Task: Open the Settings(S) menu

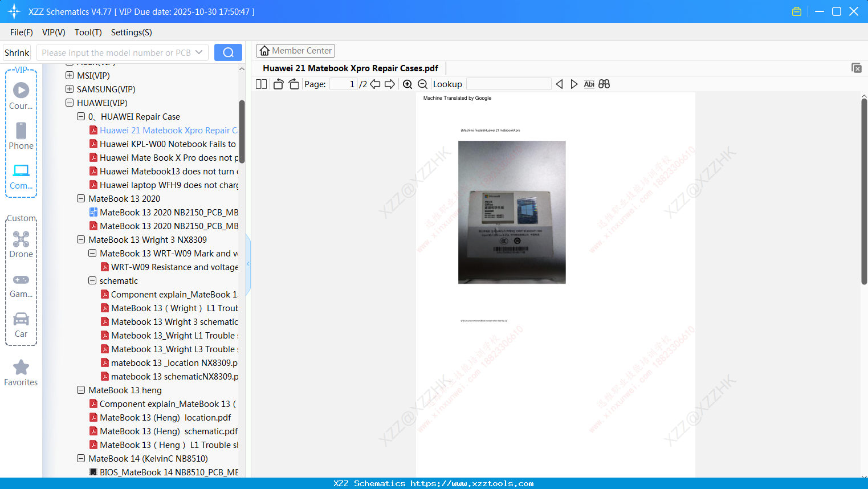Action: tap(132, 32)
